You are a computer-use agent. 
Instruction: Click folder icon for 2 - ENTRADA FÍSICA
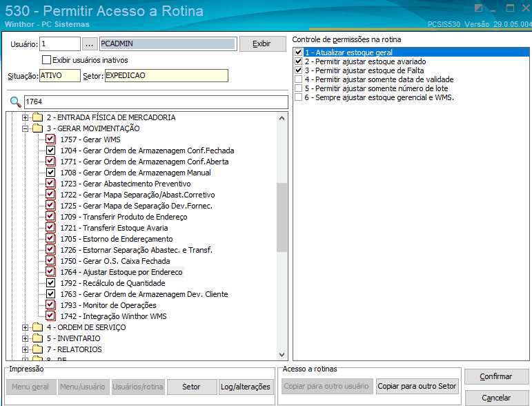coord(37,117)
